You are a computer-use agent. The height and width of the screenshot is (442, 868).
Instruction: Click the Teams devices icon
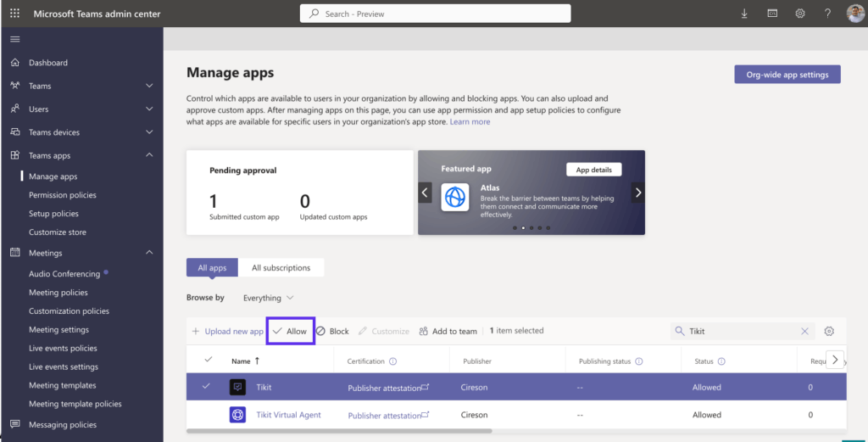click(15, 132)
